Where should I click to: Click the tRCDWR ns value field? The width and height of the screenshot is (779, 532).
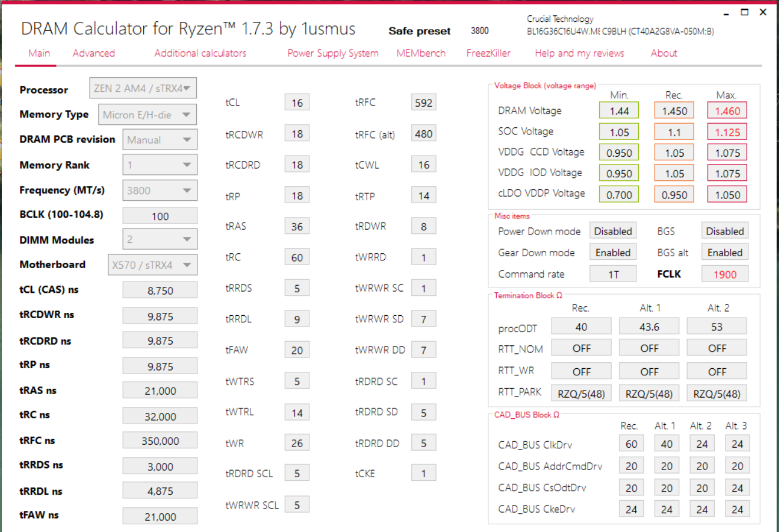click(160, 316)
